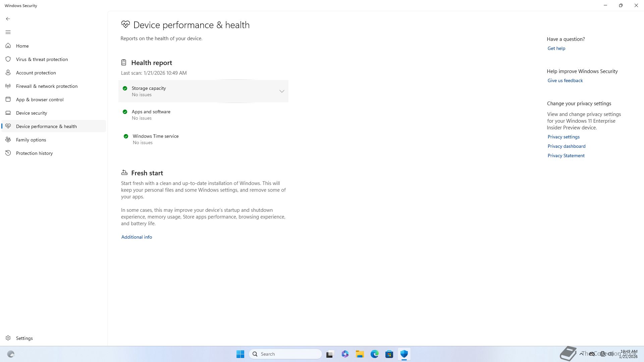This screenshot has width=644, height=362.
Task: Click the taskbar Search box
Action: pyautogui.click(x=285, y=354)
